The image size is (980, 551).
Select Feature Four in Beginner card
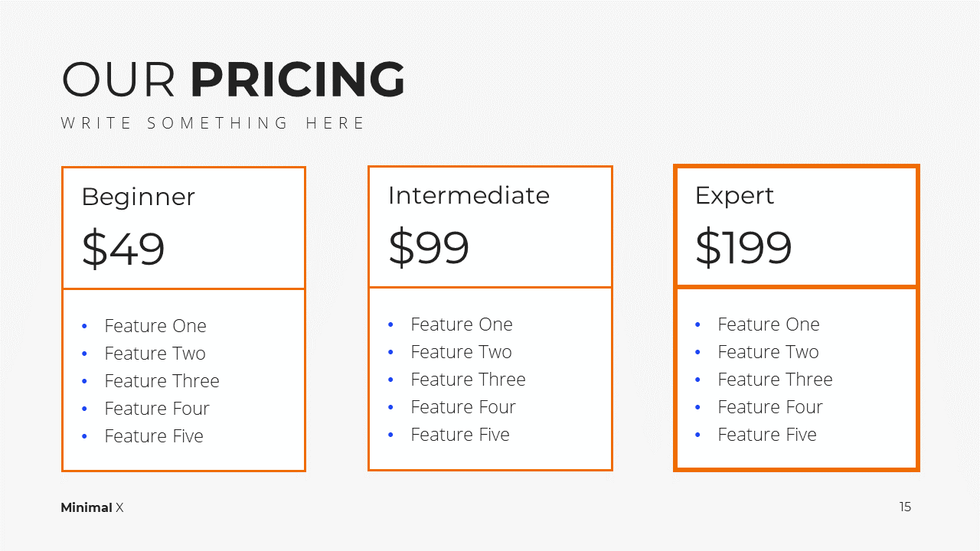pyautogui.click(x=157, y=409)
